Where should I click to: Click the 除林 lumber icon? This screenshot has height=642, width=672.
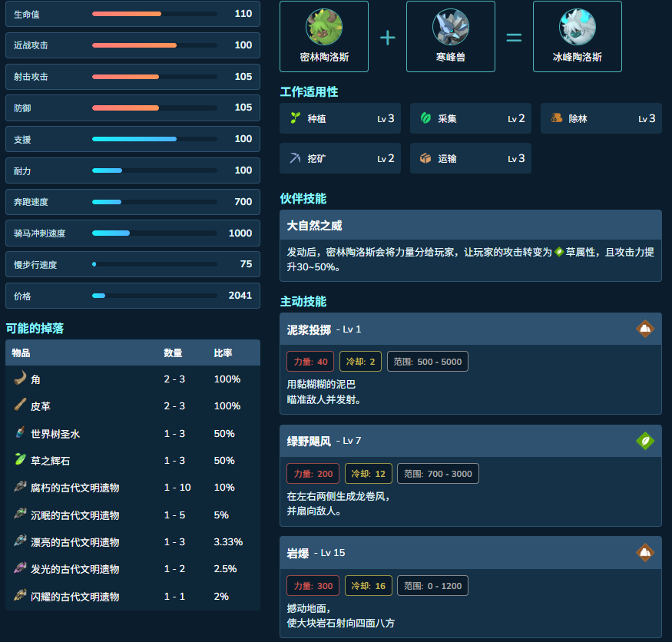coord(556,117)
